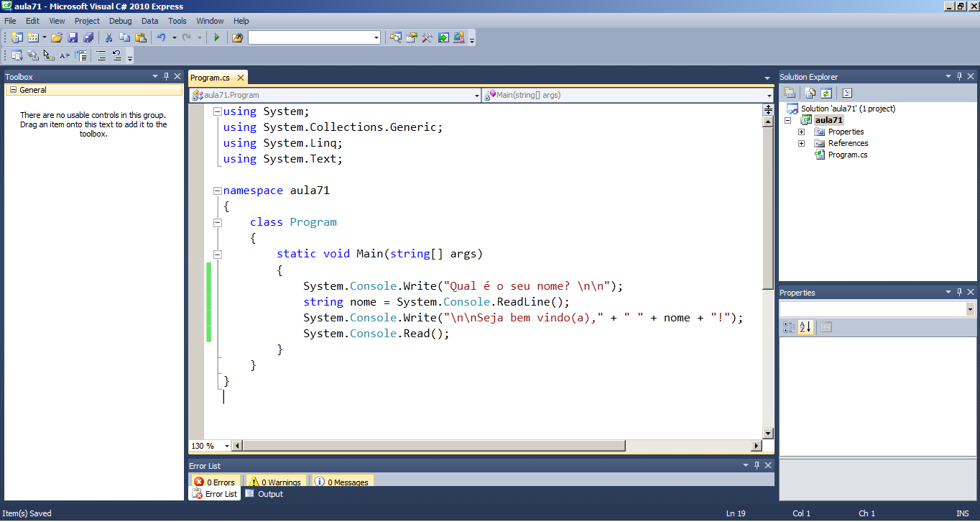Click the Start Page green arrow icon
Image resolution: width=980 pixels, height=522 pixels.
pos(443,37)
